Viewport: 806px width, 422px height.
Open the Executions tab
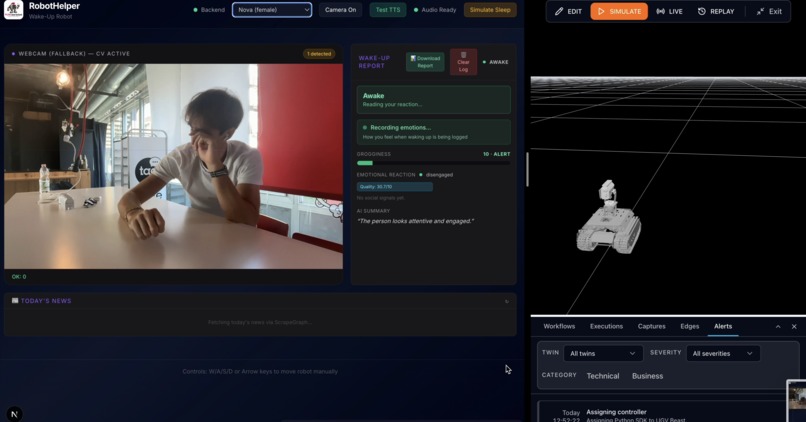click(x=606, y=326)
